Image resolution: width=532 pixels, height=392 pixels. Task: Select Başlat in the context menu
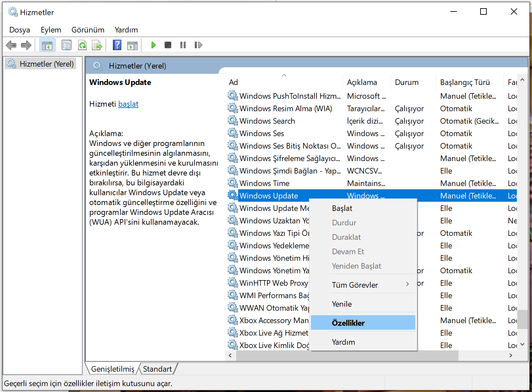342,208
